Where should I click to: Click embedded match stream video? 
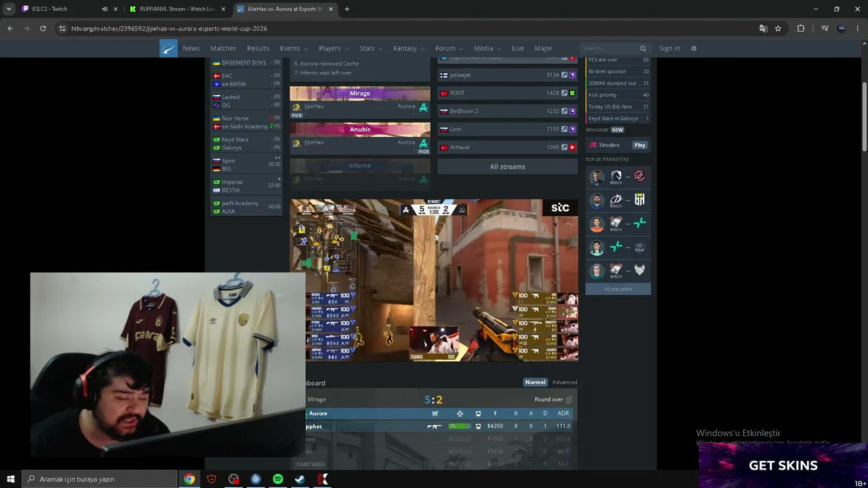[x=434, y=280]
